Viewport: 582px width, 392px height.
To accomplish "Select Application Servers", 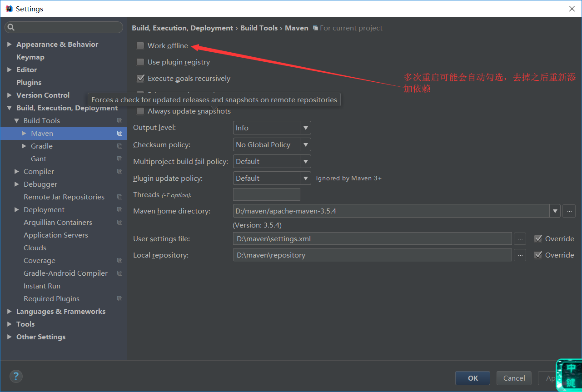I will 56,235.
